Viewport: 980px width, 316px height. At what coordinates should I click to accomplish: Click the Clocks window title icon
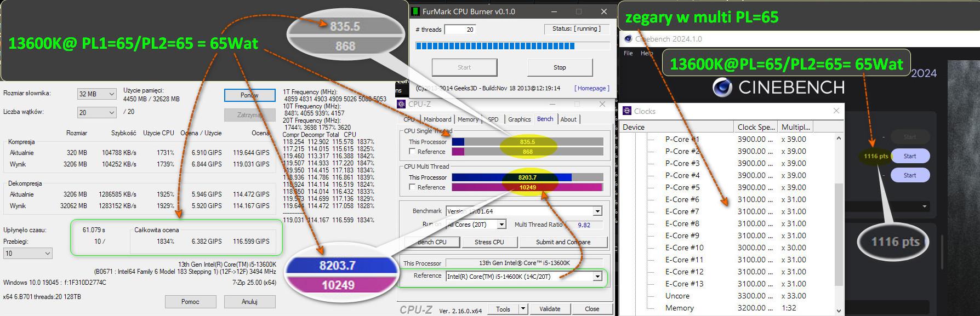628,111
